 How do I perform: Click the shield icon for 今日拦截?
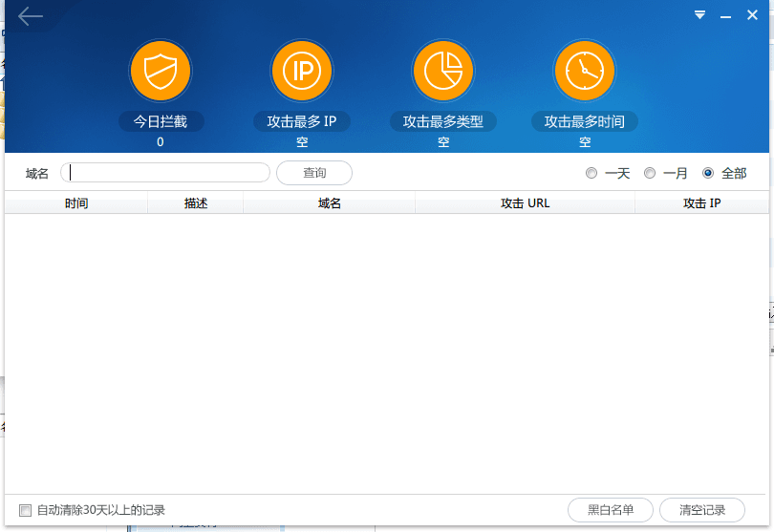point(161,71)
